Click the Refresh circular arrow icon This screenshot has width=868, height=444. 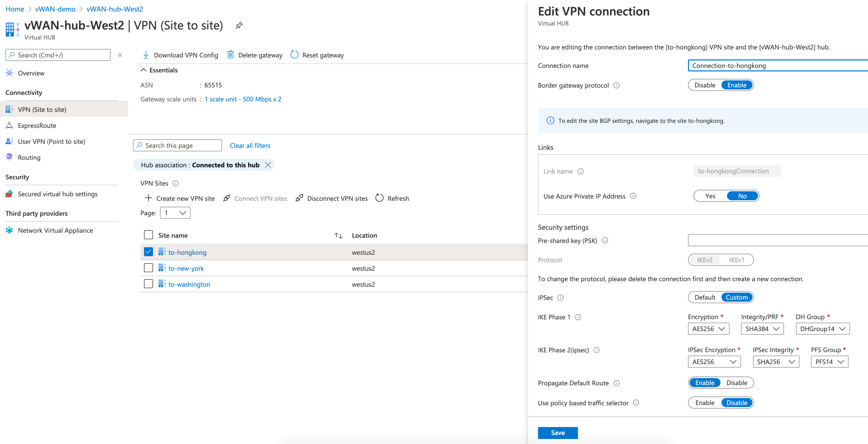(x=379, y=198)
